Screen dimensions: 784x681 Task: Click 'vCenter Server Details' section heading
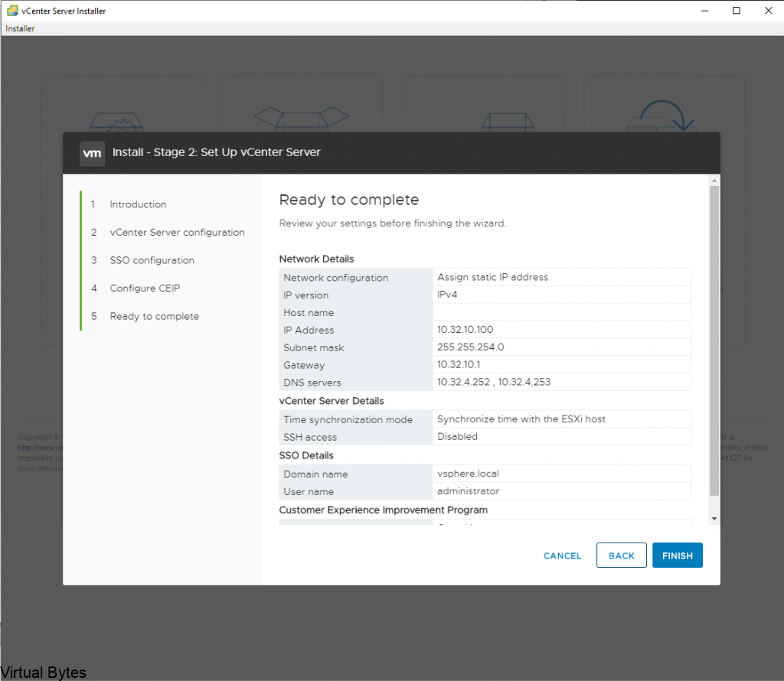(x=332, y=401)
